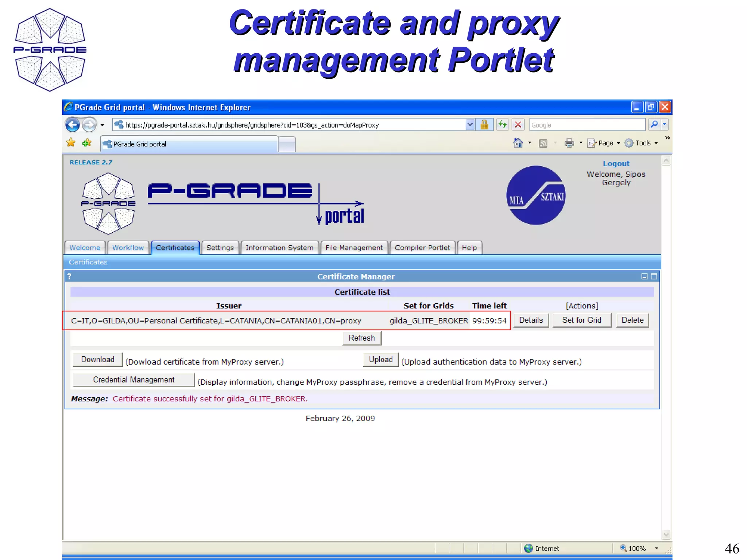Click the Google search box

(587, 125)
